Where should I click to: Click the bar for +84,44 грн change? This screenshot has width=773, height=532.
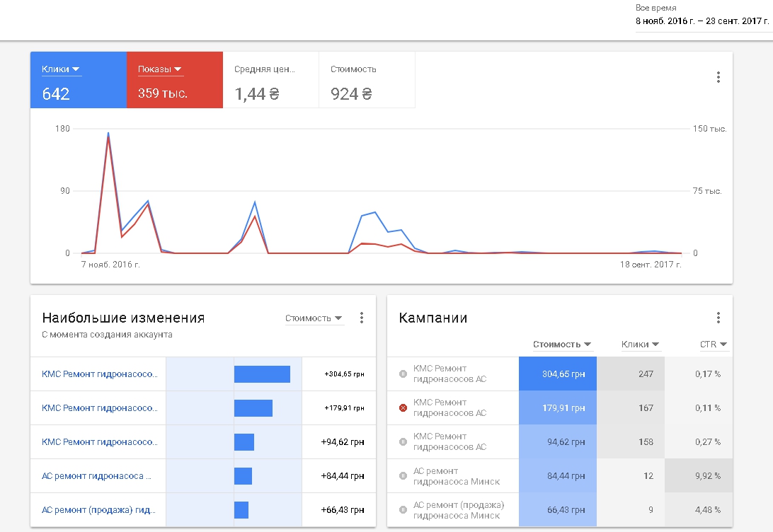coord(243,476)
